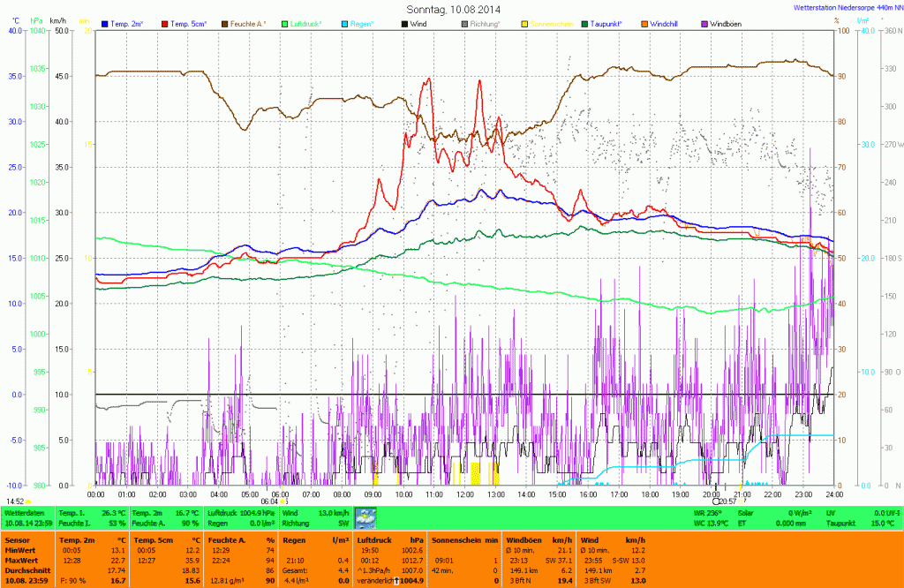This screenshot has width=904, height=588.
Task: Click the yellow Sonnenschein legend square
Action: (524, 24)
